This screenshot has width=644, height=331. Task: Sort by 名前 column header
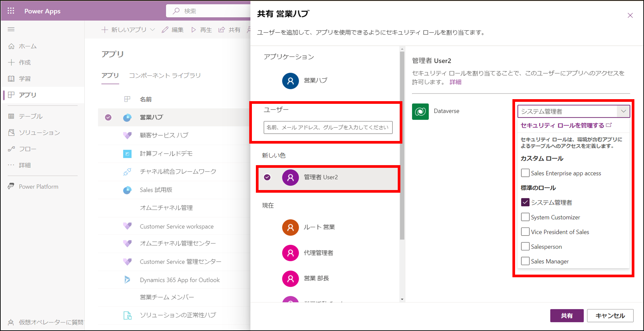146,99
